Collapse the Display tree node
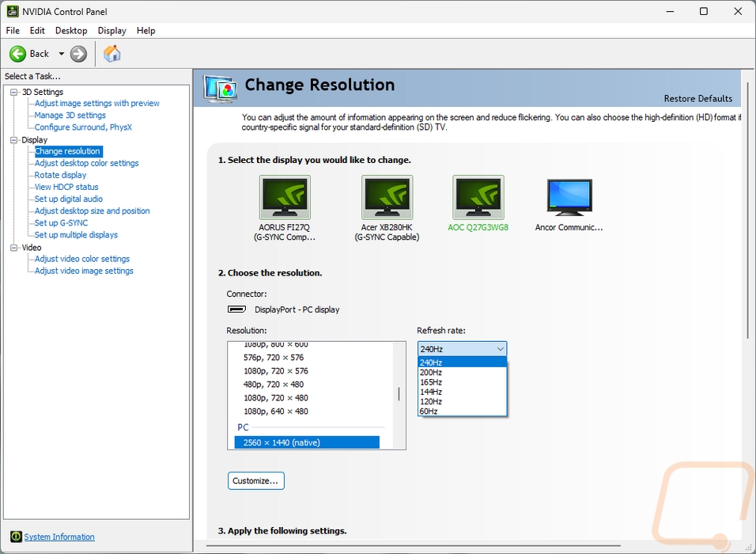 coord(14,140)
